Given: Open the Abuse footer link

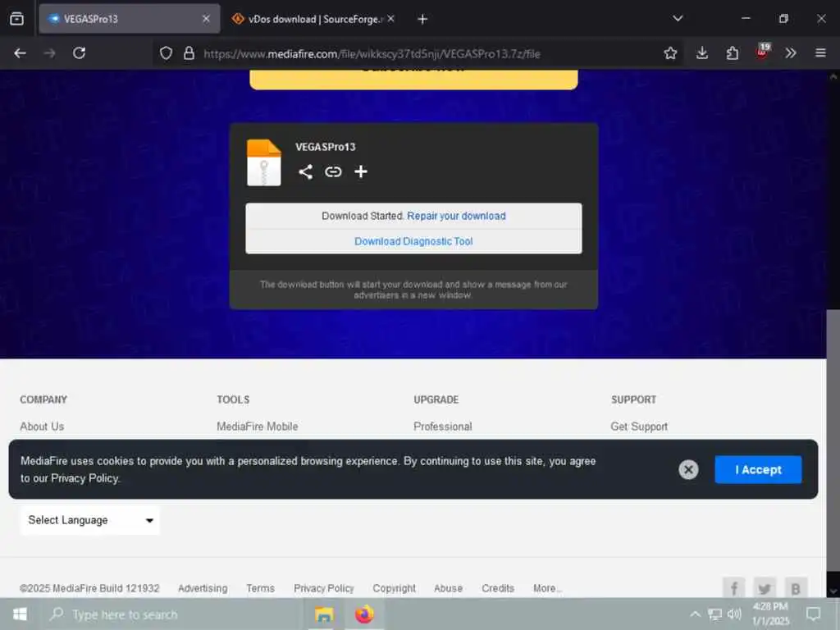Looking at the screenshot, I should 448,588.
